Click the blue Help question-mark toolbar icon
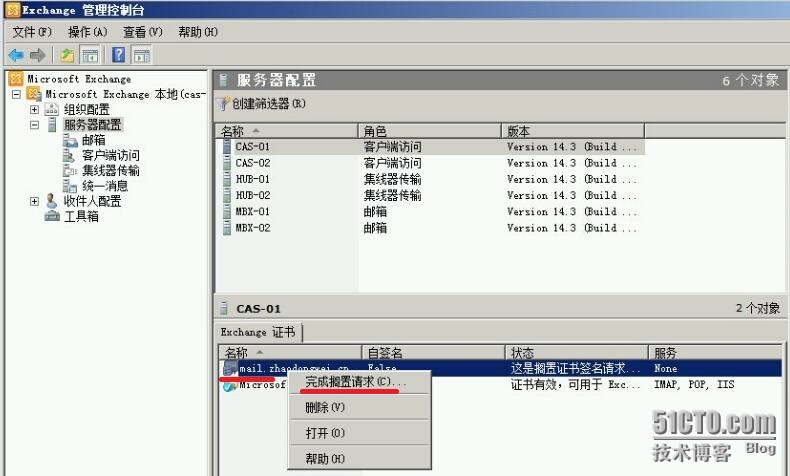The image size is (790, 476). click(118, 54)
